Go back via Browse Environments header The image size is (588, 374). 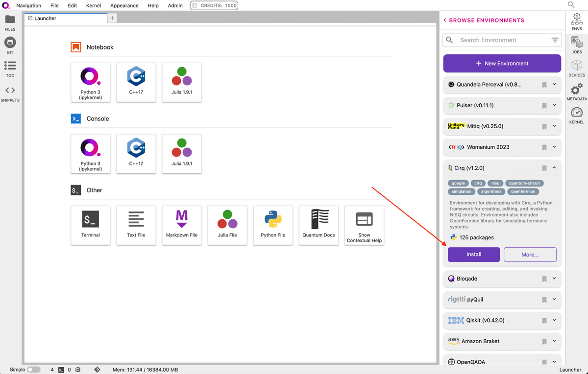[x=484, y=20]
